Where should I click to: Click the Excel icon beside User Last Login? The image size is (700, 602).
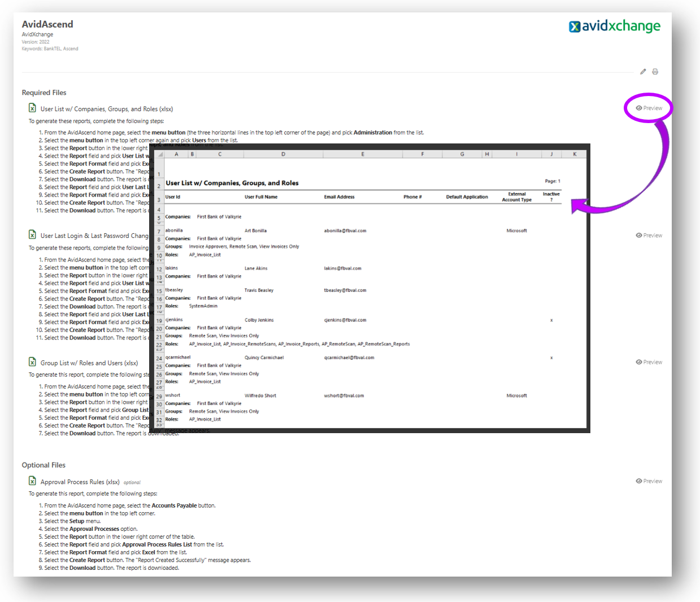click(x=32, y=235)
